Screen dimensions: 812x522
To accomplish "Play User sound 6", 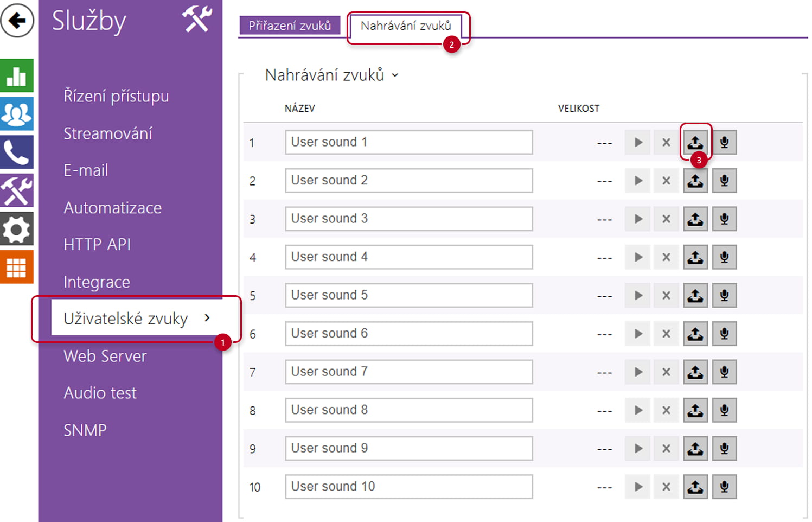I will (x=638, y=334).
